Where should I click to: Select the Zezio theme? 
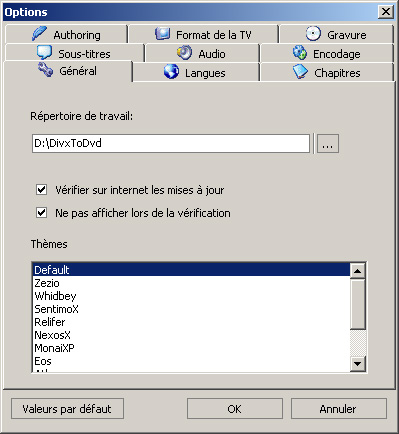pyautogui.click(x=191, y=283)
